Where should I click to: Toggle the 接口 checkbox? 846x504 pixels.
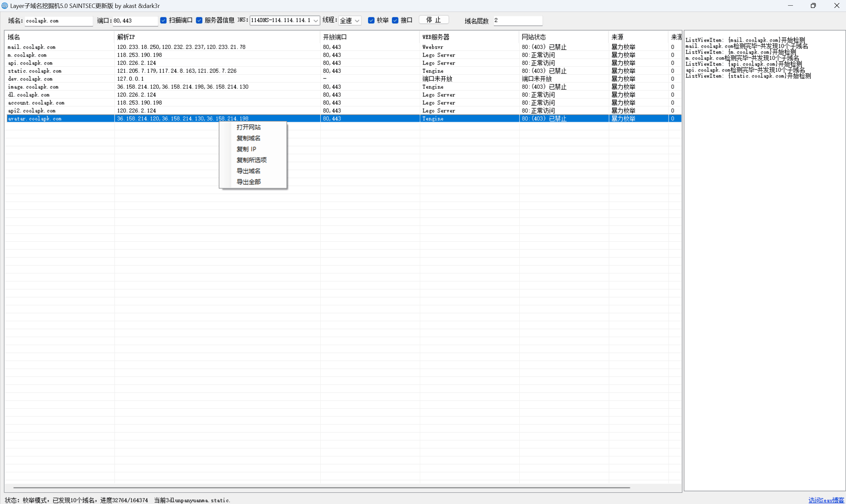tap(395, 20)
